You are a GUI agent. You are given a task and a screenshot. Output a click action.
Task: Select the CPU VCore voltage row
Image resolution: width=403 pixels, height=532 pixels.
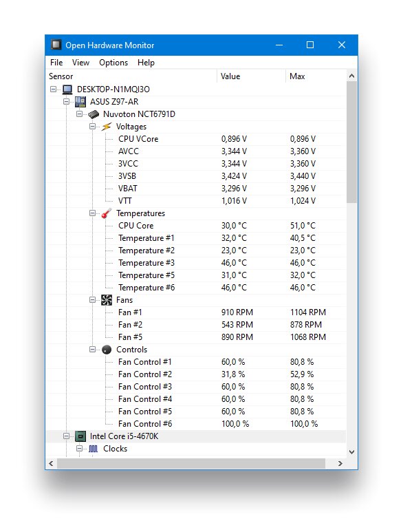(196, 139)
